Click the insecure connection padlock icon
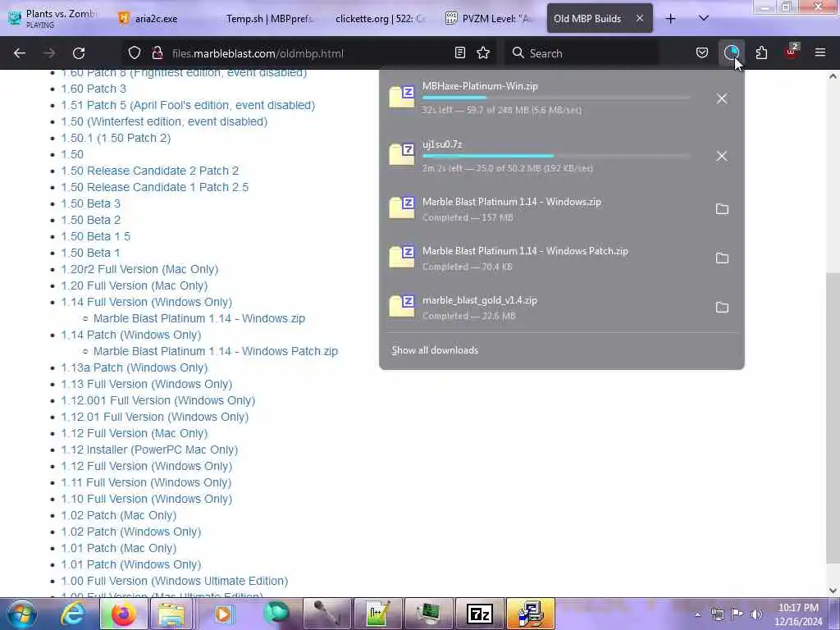This screenshot has width=840, height=630. coord(157,52)
